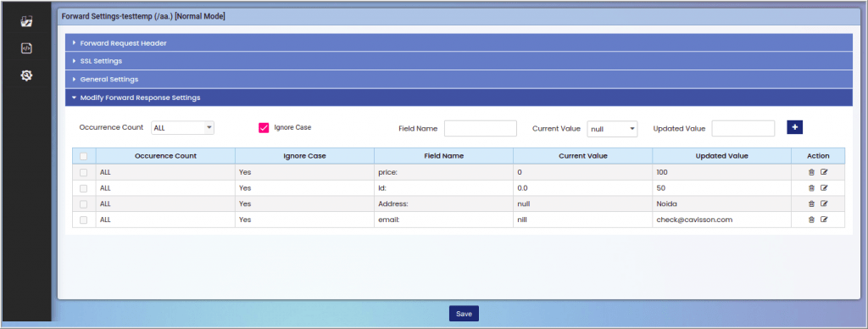Click the Noida updated value cell
This screenshot has width=868, height=329.
click(x=722, y=204)
